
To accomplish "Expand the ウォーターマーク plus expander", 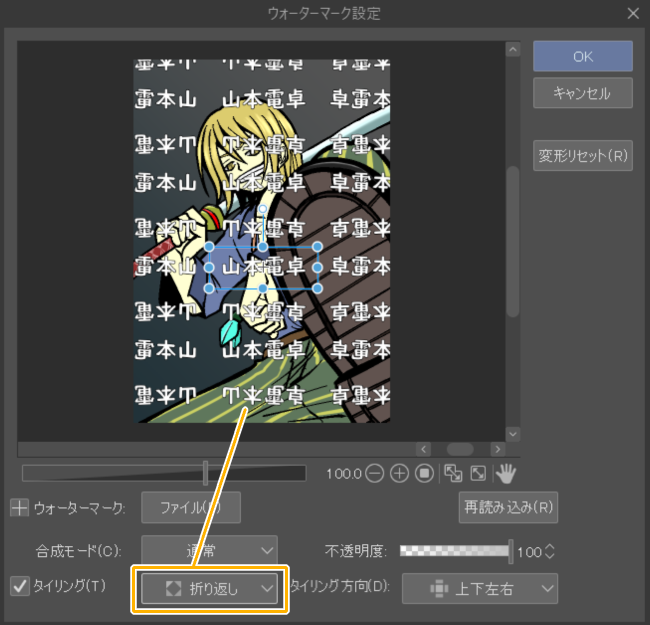I will pos(19,507).
